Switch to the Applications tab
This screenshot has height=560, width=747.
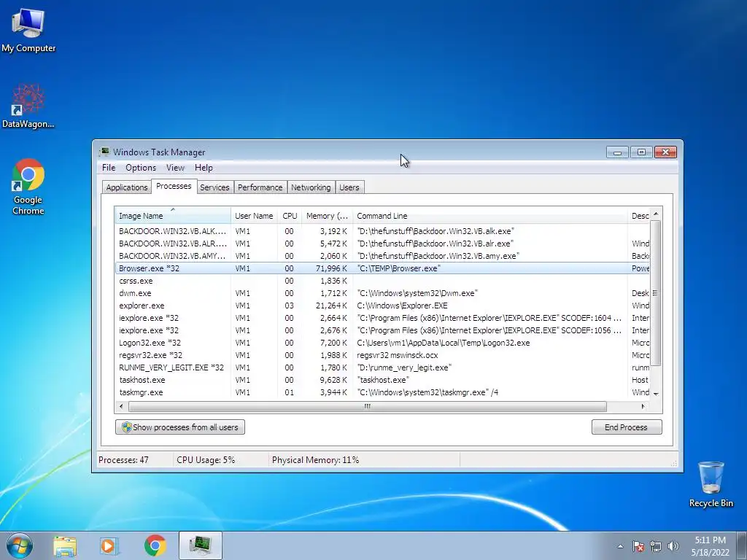[127, 187]
